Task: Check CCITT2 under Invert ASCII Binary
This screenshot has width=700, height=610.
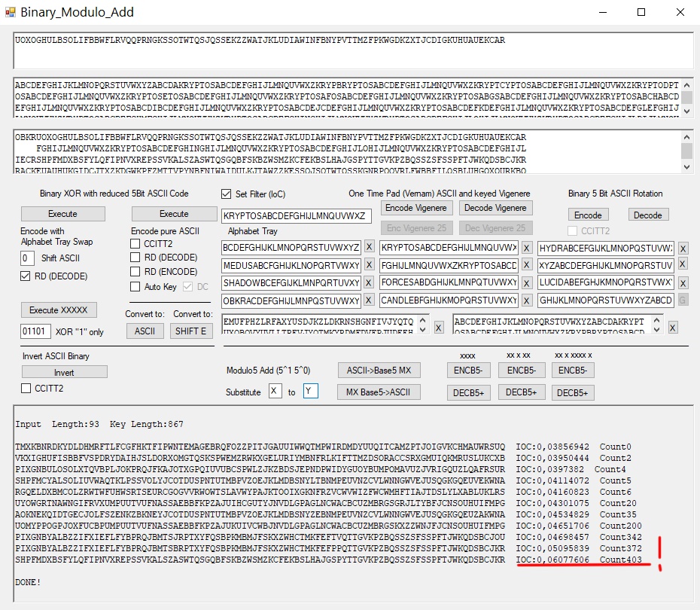Action: click(x=27, y=389)
